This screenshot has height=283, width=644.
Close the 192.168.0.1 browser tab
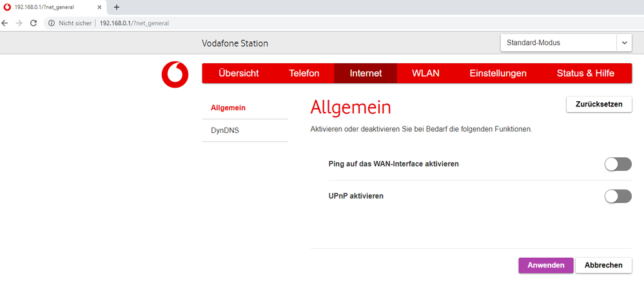(x=99, y=7)
